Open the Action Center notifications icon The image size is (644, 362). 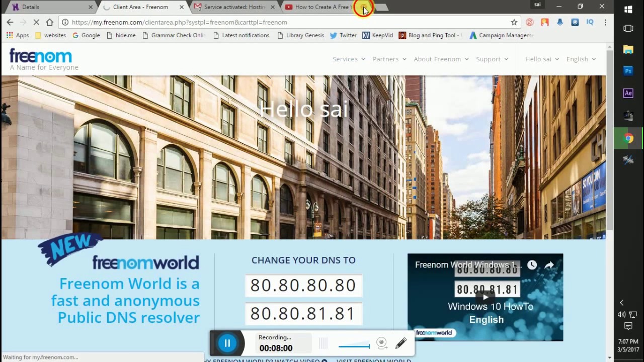[628, 326]
